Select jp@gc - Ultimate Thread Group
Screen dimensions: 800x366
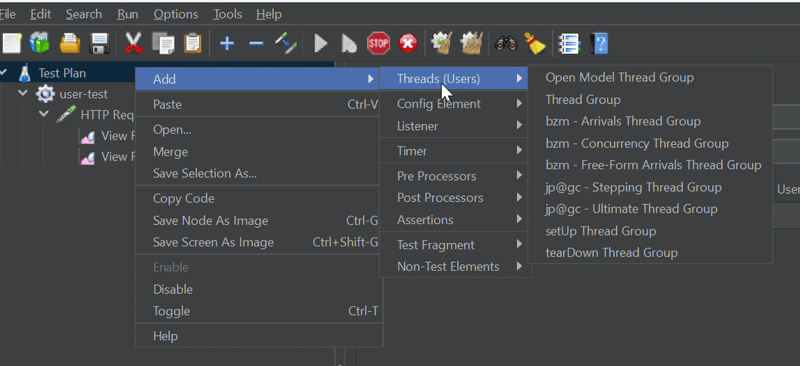(x=650, y=209)
